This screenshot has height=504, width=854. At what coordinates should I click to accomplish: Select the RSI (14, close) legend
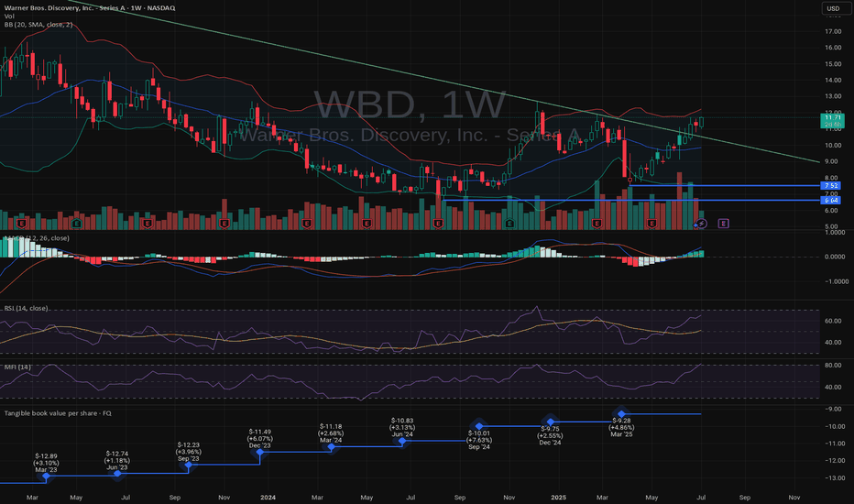pos(26,309)
